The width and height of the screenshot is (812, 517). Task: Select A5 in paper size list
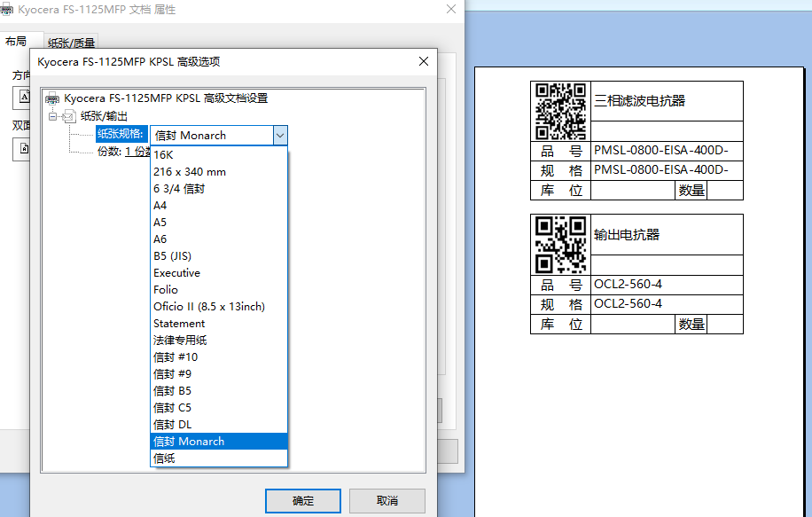[219, 223]
